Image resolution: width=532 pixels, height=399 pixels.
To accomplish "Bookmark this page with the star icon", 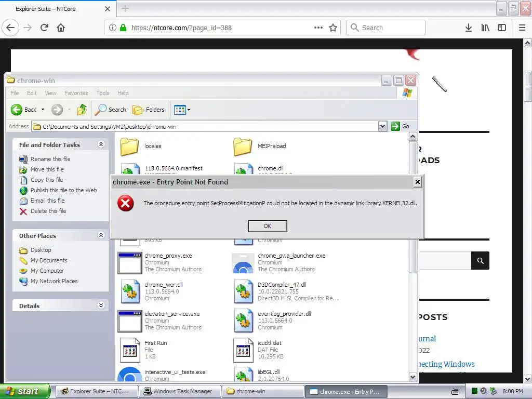I will coord(333,28).
